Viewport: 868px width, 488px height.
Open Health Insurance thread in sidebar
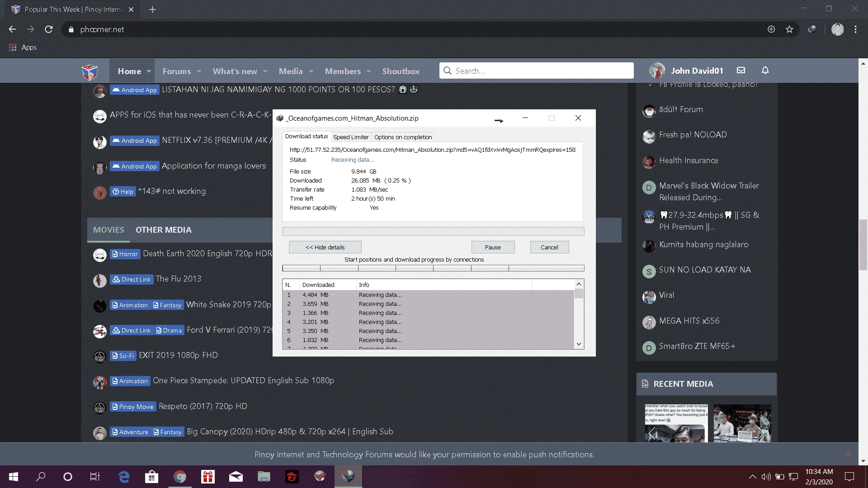689,160
